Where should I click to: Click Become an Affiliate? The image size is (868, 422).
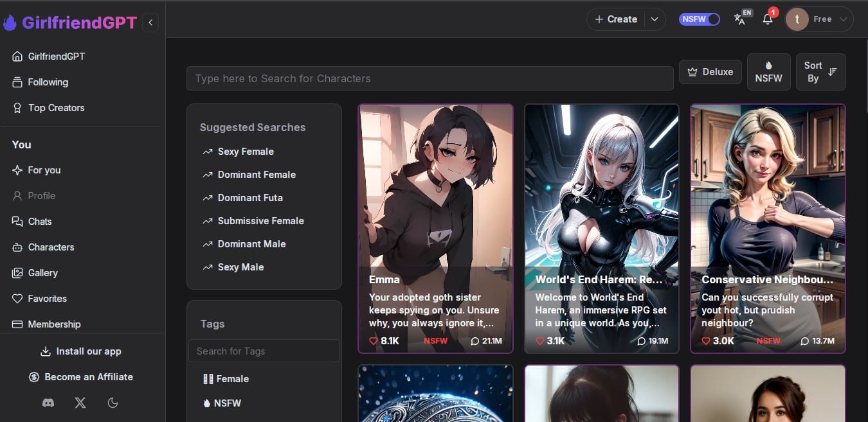[81, 377]
